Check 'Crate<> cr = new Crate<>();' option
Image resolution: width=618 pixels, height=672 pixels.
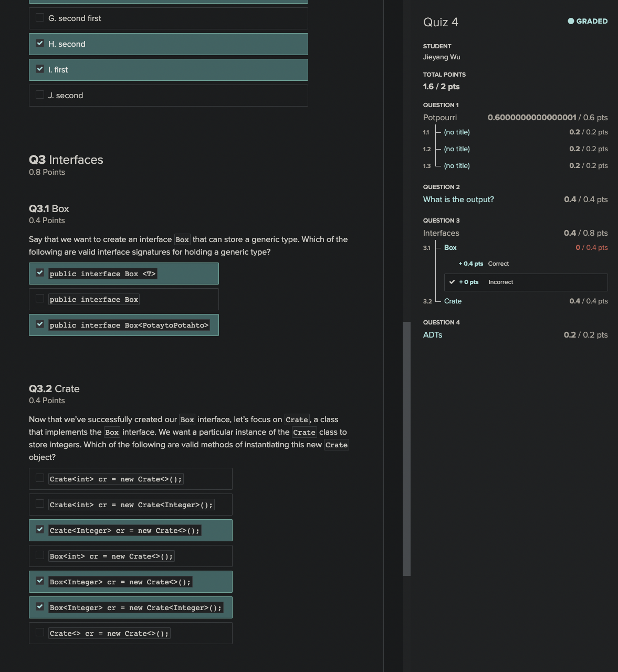(40, 633)
